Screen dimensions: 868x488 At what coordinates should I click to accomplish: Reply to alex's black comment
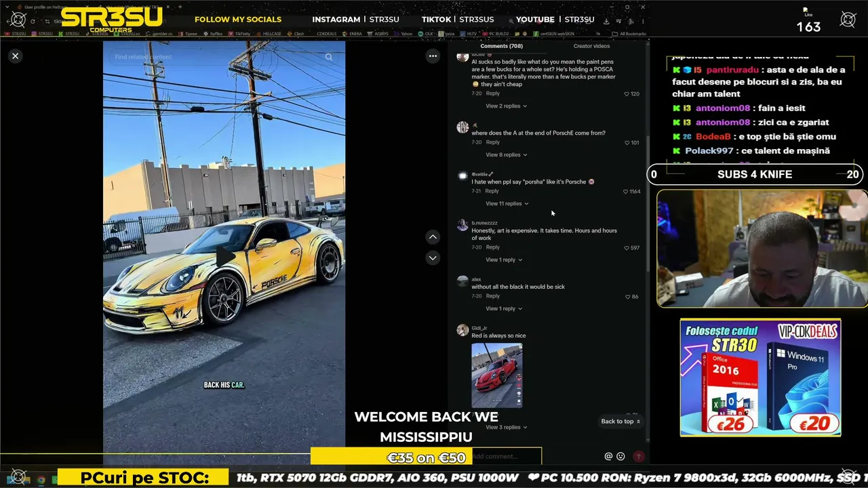(493, 296)
